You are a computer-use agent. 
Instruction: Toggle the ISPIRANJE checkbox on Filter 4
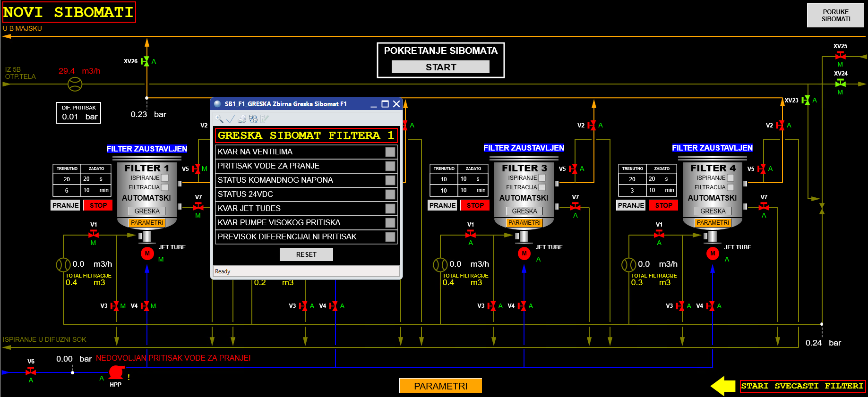(730, 178)
